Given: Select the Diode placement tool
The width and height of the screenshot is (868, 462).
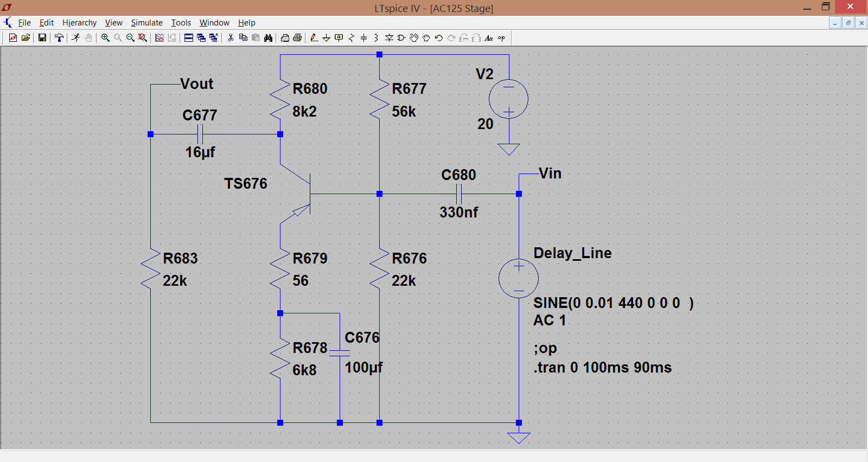Looking at the screenshot, I should coord(389,37).
